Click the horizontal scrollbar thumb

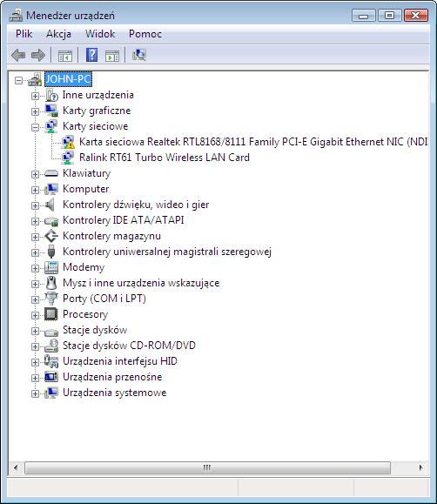click(207, 467)
